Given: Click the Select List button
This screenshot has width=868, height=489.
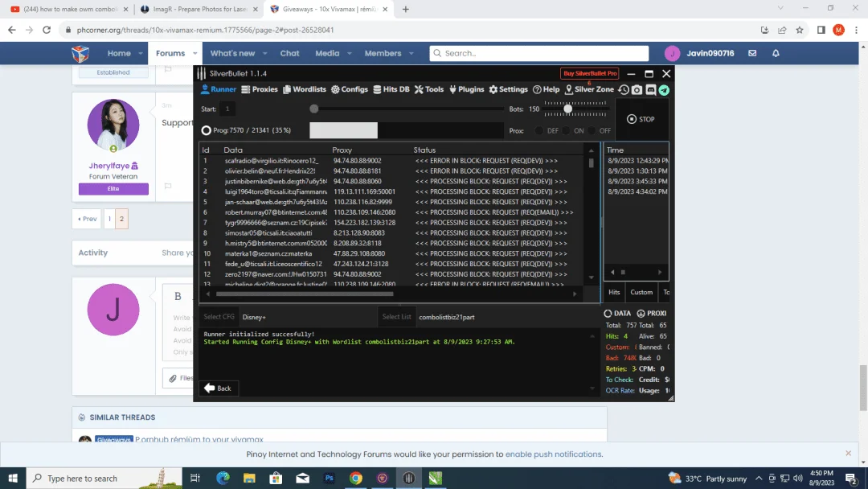Looking at the screenshot, I should click(x=397, y=317).
